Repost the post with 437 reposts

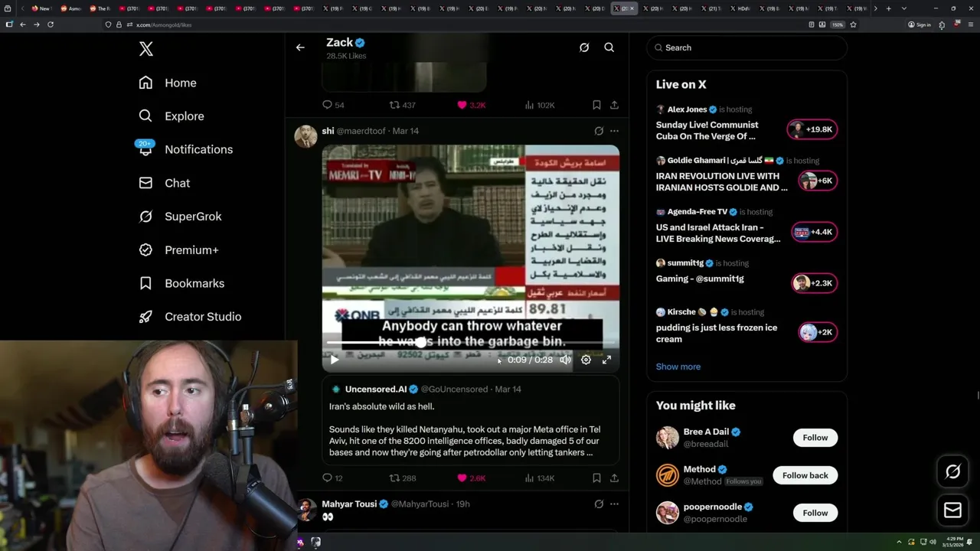click(403, 105)
